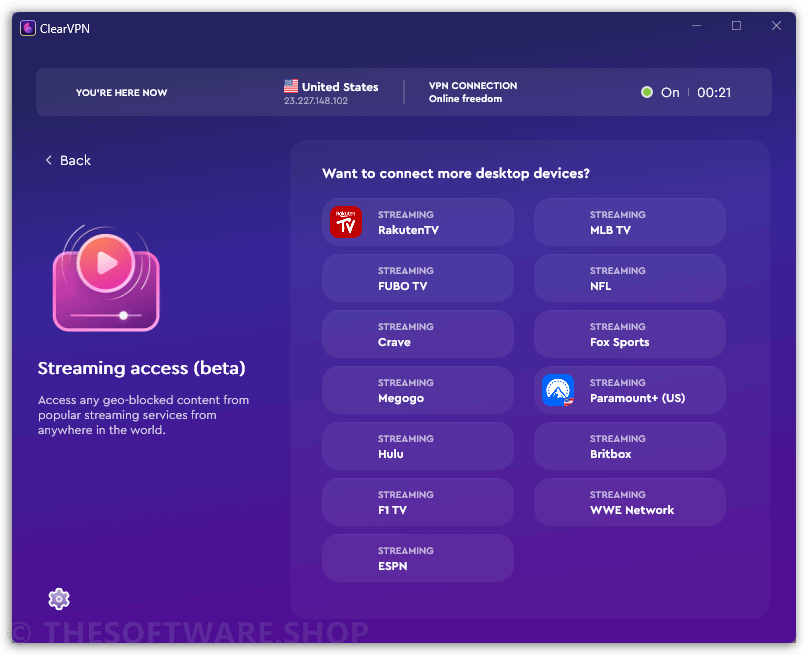Click the United States location label
This screenshot has height=655, width=808.
pyautogui.click(x=340, y=87)
